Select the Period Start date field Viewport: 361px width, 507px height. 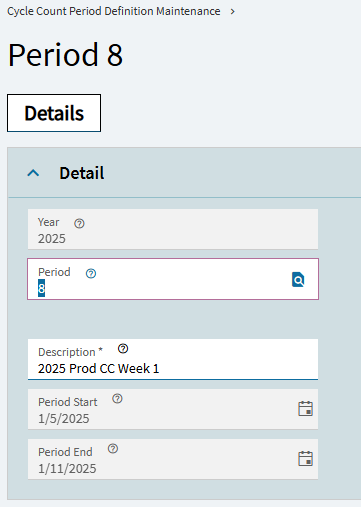coord(173,409)
